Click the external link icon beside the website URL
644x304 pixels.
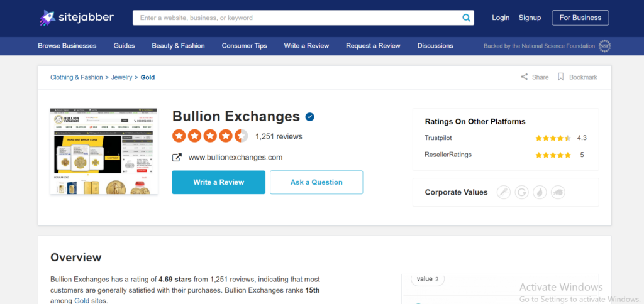click(x=177, y=158)
